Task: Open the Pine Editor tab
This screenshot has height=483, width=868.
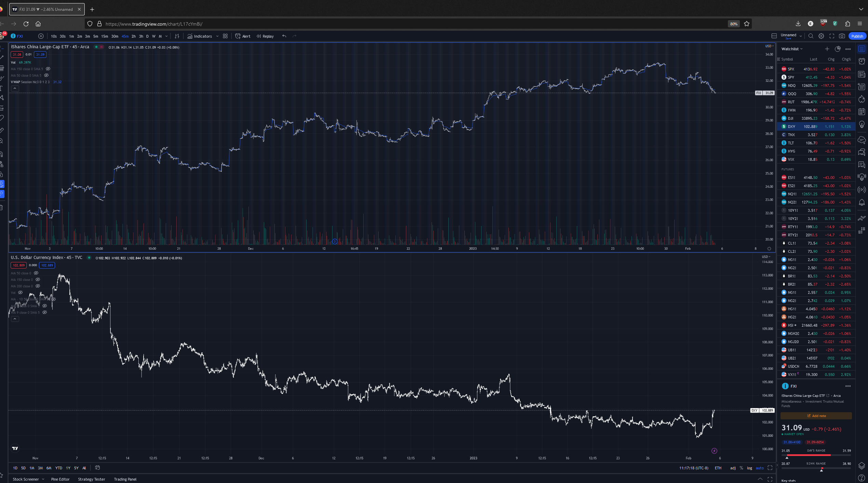Action: coord(60,479)
